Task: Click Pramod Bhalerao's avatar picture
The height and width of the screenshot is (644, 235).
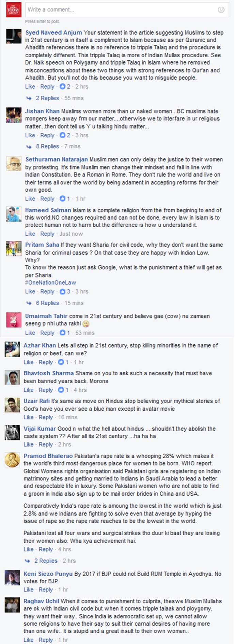Action: 12,460
